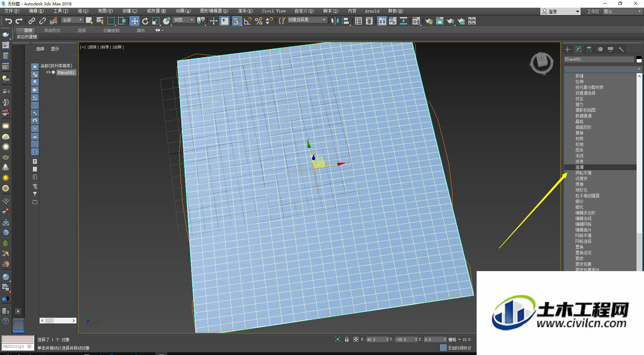The width and height of the screenshot is (644, 355).
Task: Click the ViewCube in viewport
Action: [541, 63]
